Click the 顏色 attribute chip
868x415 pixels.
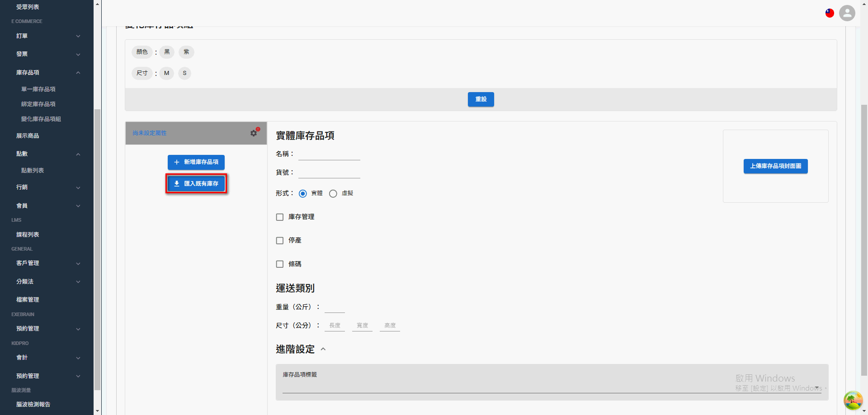[142, 52]
